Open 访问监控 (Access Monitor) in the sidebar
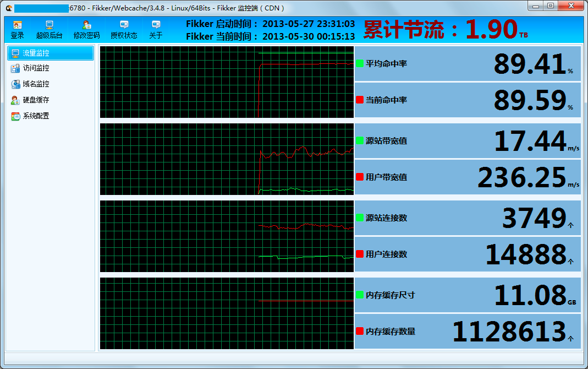The width and height of the screenshot is (588, 369). click(36, 68)
